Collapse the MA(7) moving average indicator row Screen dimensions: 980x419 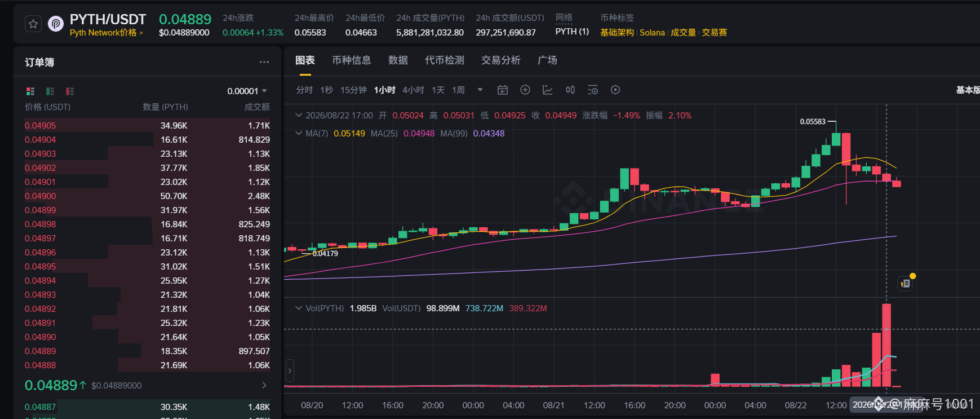click(x=299, y=134)
